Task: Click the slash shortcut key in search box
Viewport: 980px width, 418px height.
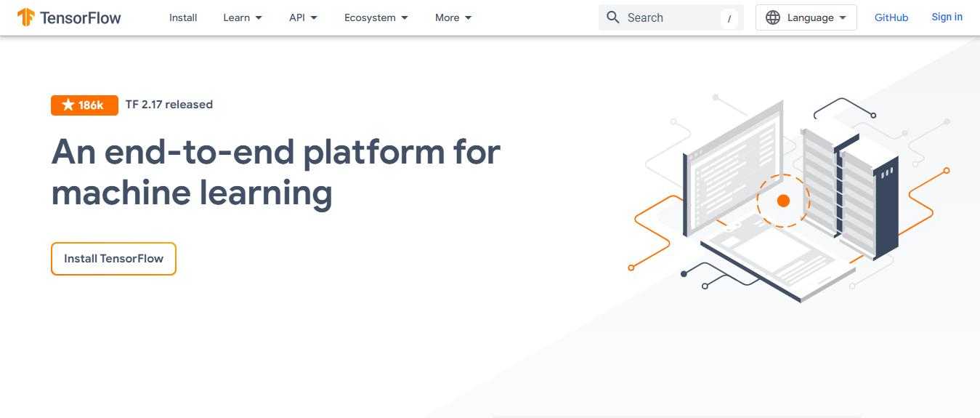Action: [x=729, y=18]
